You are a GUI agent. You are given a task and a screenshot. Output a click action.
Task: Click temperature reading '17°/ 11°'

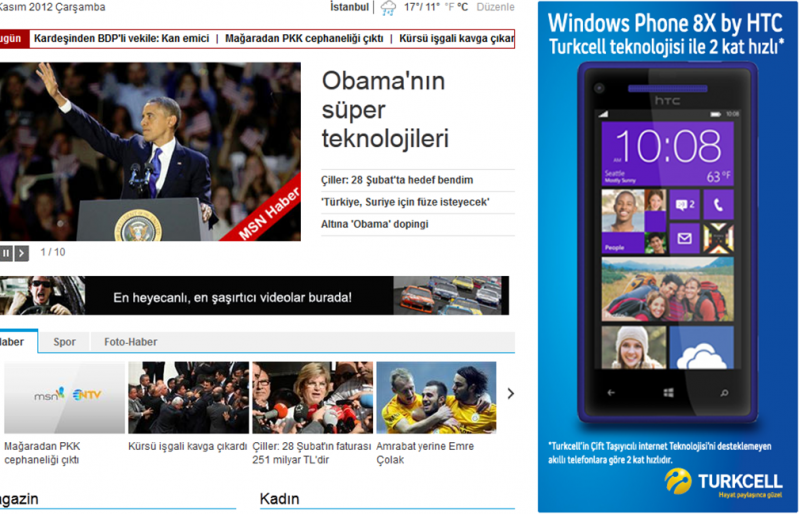pyautogui.click(x=421, y=7)
